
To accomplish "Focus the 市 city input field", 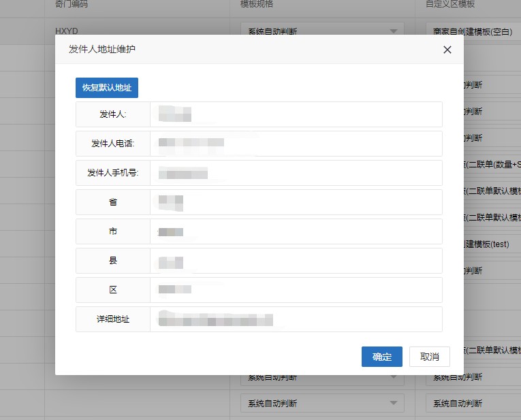I will (x=296, y=231).
